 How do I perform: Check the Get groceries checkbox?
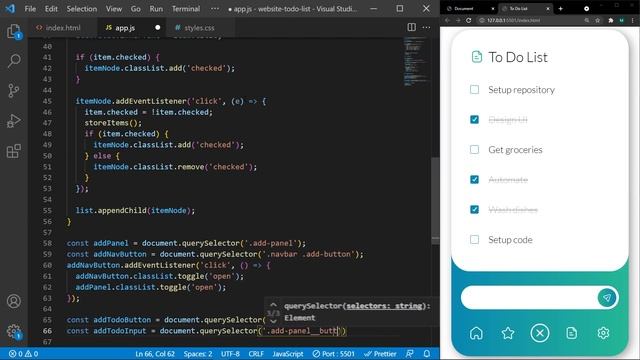(x=474, y=149)
